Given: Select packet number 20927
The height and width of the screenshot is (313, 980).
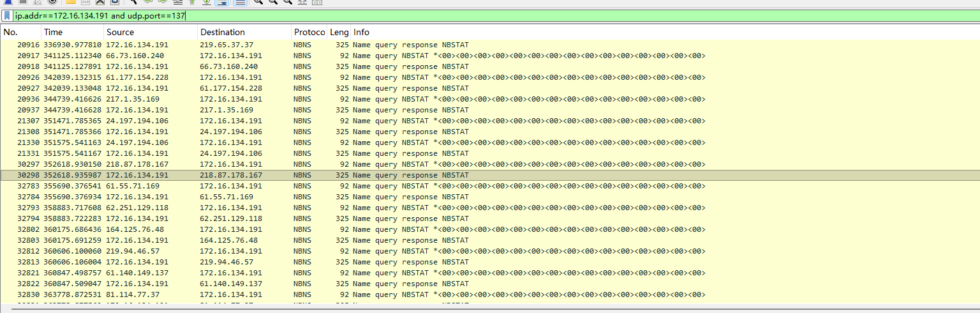Looking at the screenshot, I should (x=28, y=88).
